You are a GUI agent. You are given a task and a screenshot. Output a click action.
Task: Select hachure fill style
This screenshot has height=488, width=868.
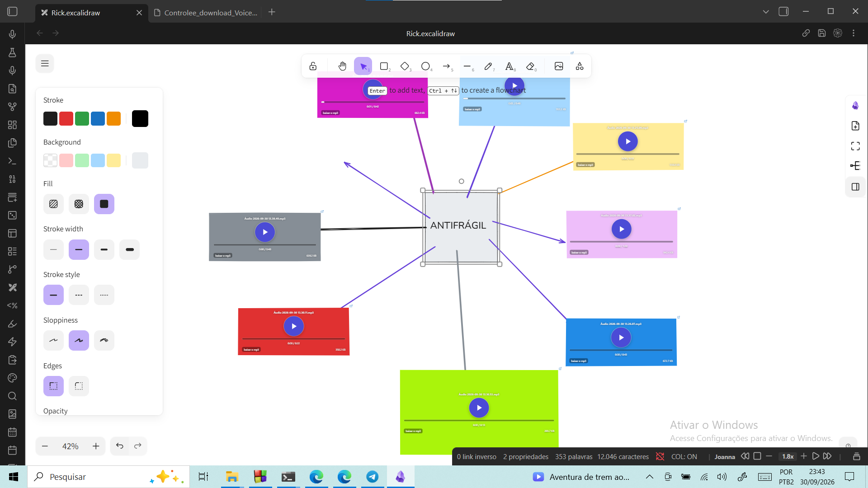click(53, 204)
